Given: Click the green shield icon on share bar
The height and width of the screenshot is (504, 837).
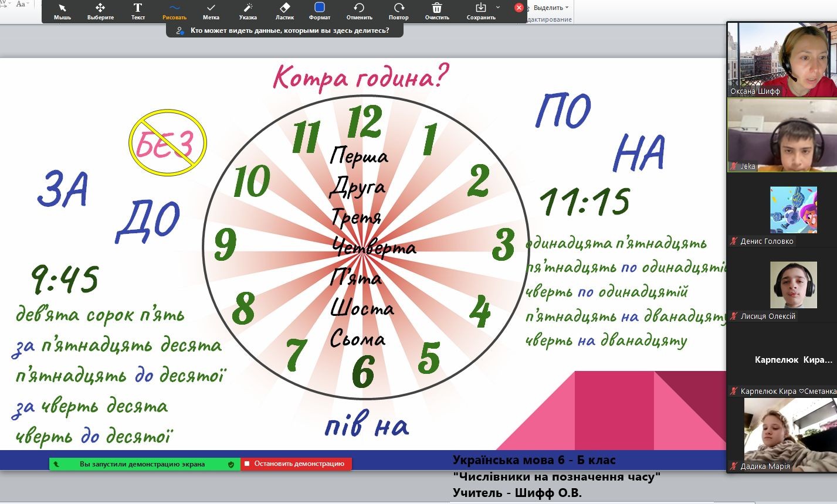Looking at the screenshot, I should pyautogui.click(x=231, y=464).
